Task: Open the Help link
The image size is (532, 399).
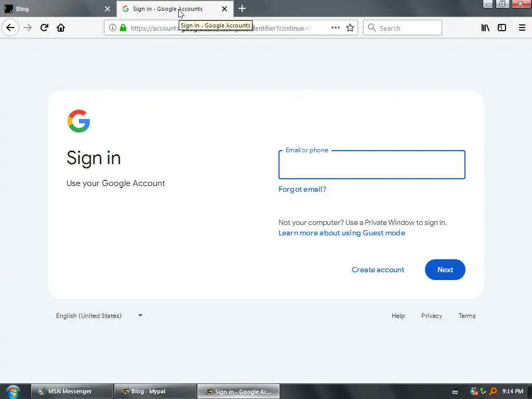Action: (398, 316)
